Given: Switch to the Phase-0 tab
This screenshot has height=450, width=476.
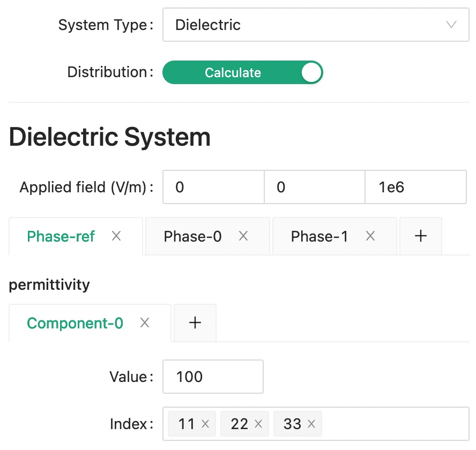Looking at the screenshot, I should coord(192,236).
